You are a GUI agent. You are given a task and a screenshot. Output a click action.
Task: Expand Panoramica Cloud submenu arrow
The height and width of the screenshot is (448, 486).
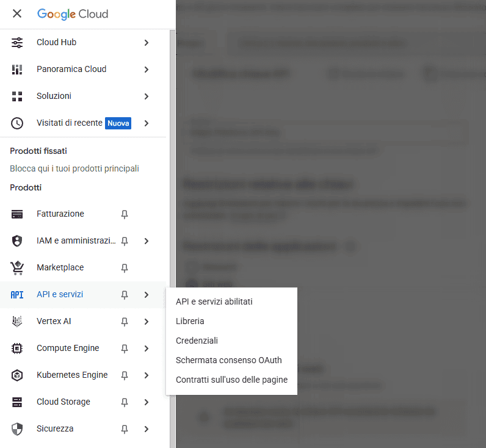point(147,70)
